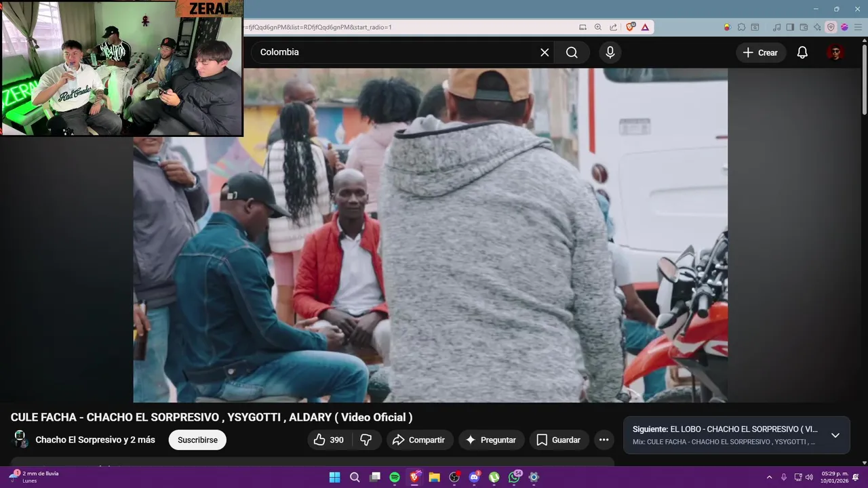
Task: Open Discord from the taskbar
Action: click(475, 477)
